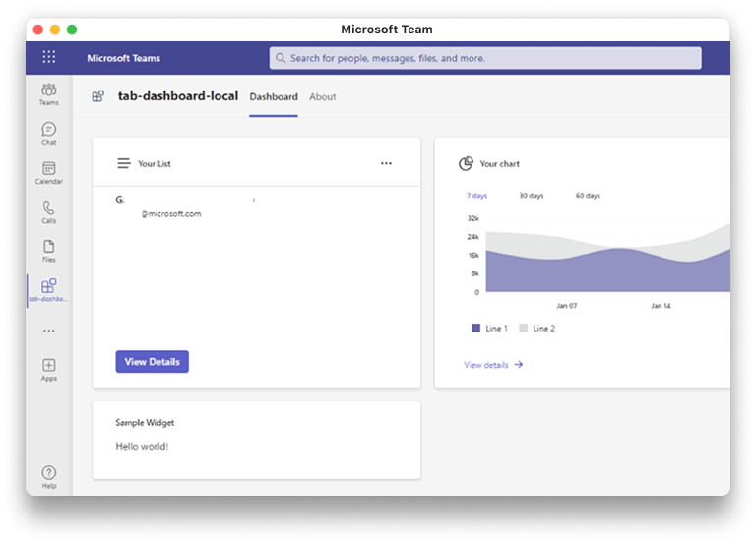
Task: Click the View Details button in Your List
Action: click(152, 361)
